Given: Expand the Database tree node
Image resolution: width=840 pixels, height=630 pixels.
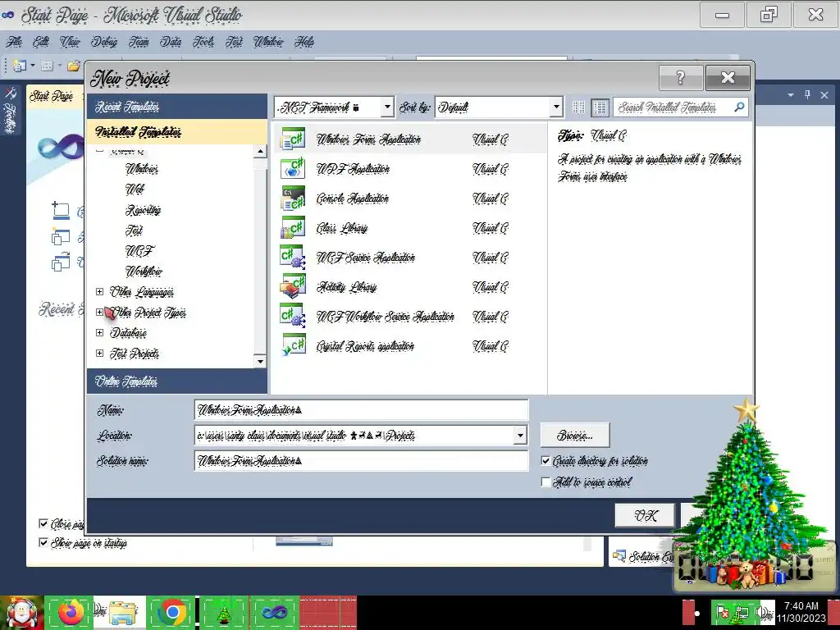Looking at the screenshot, I should click(x=99, y=333).
